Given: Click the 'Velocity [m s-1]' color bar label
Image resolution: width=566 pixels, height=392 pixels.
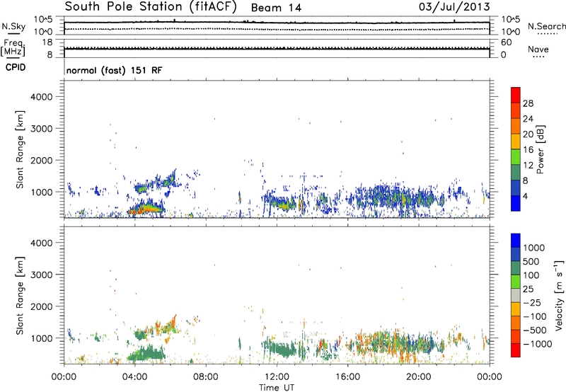Looking at the screenshot, I should click(559, 295).
